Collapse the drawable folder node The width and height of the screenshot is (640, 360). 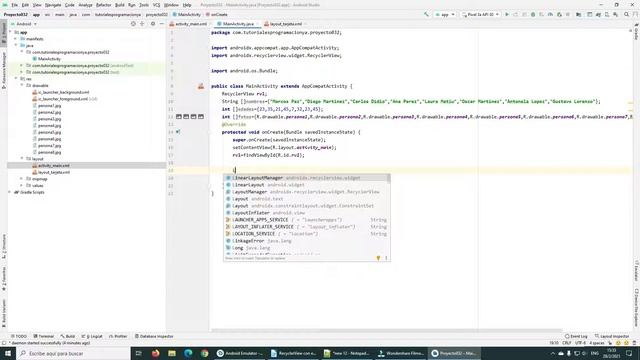click(x=22, y=85)
